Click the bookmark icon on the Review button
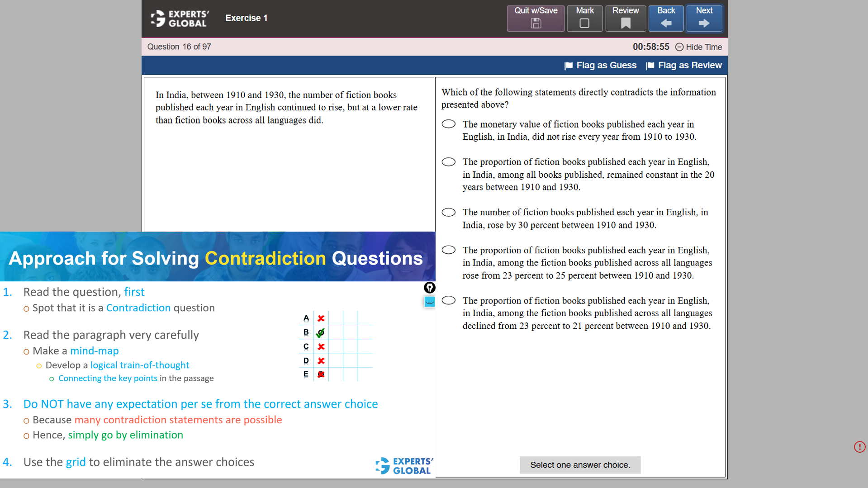The width and height of the screenshot is (868, 488). coord(626,23)
